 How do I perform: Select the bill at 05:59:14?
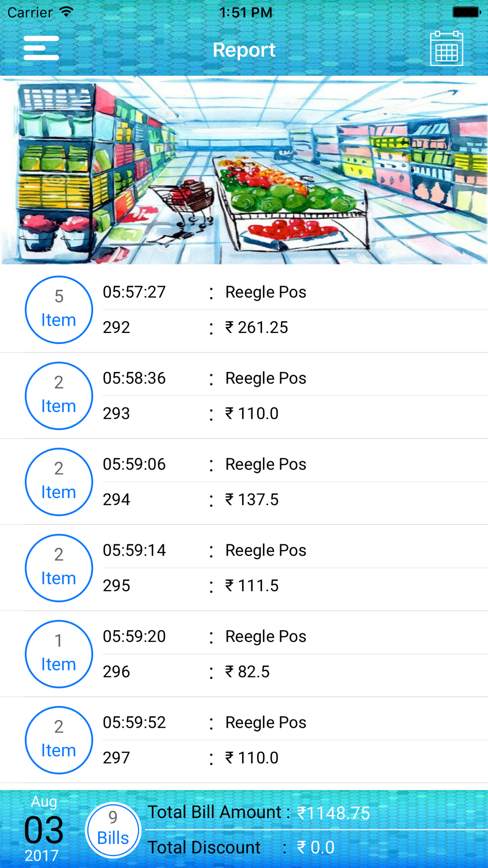pos(134,551)
